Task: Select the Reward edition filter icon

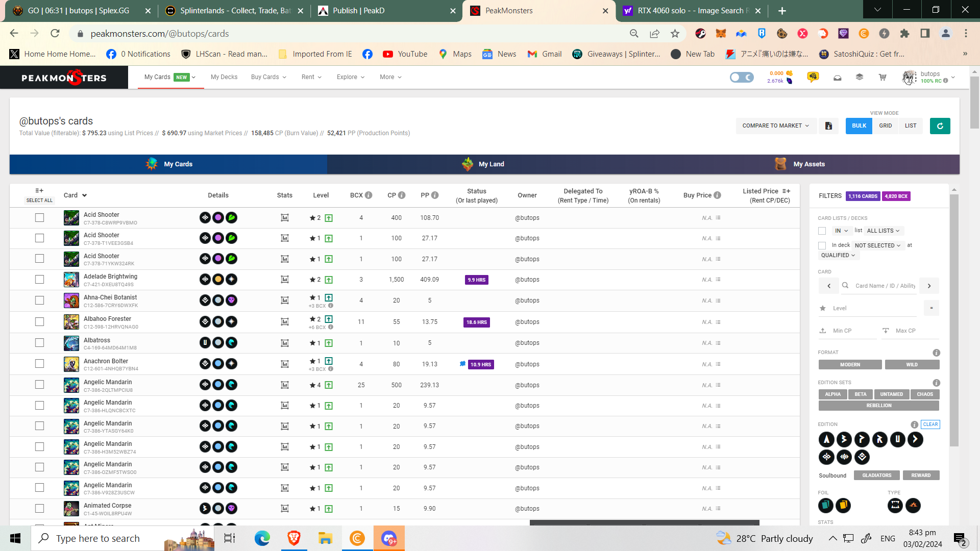Action: point(880,439)
